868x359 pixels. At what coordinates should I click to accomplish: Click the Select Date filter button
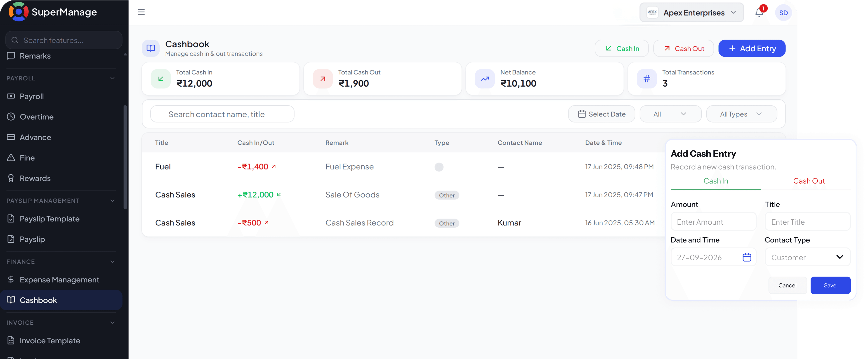click(x=601, y=114)
